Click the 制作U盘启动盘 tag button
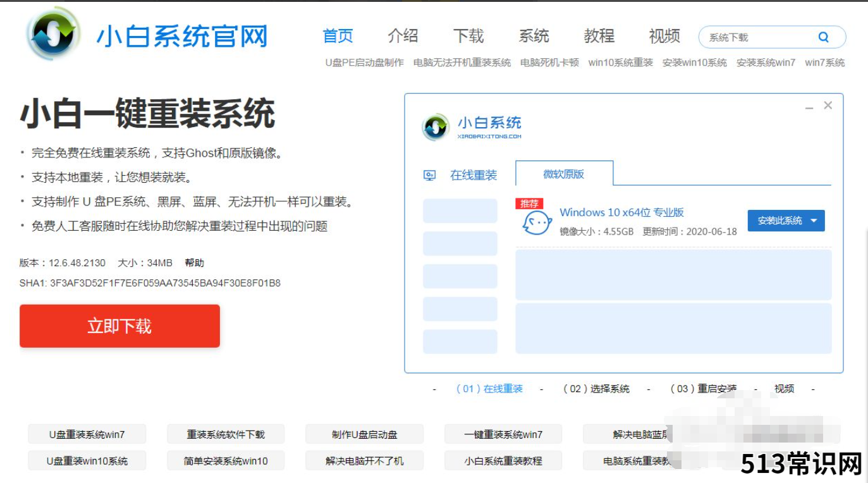 pos(364,434)
